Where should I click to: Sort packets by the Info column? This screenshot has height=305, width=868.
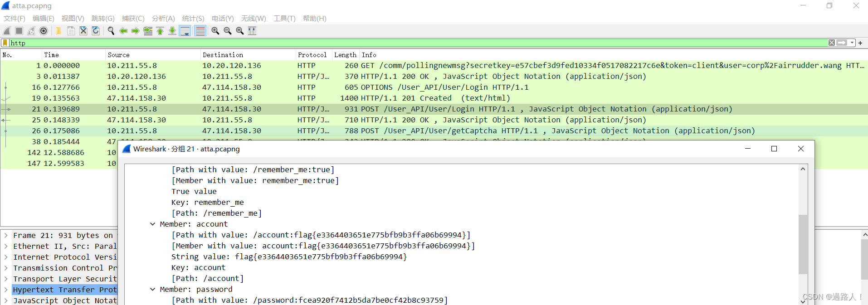pyautogui.click(x=613, y=55)
